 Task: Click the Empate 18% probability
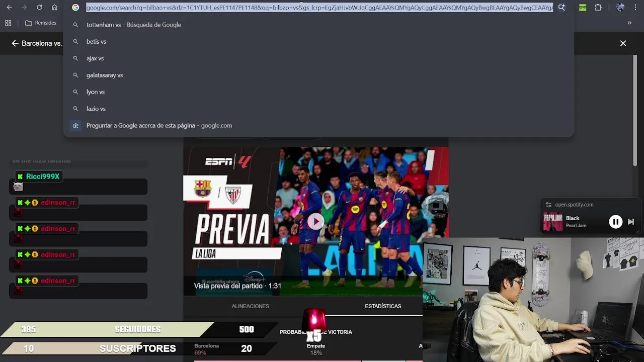316,349
